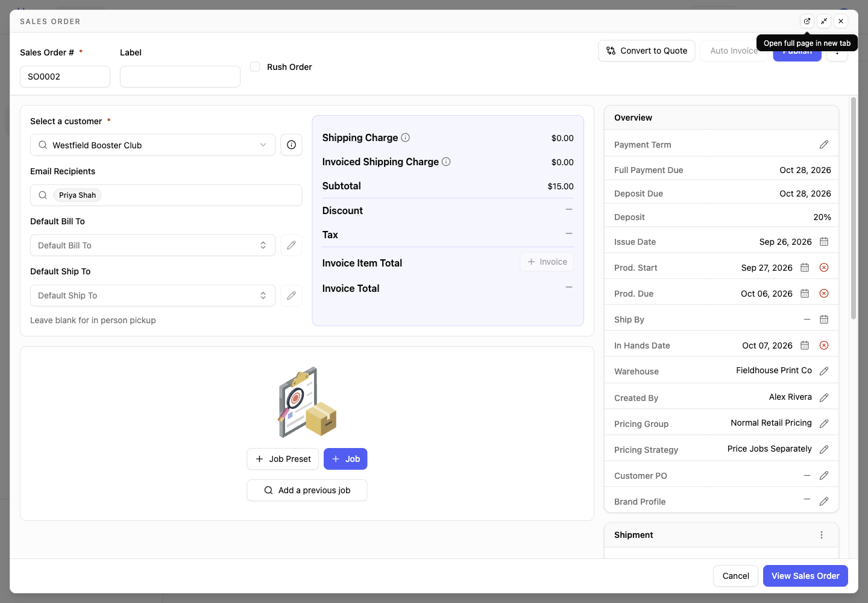Open In Hands Date calendar icon

coord(805,346)
